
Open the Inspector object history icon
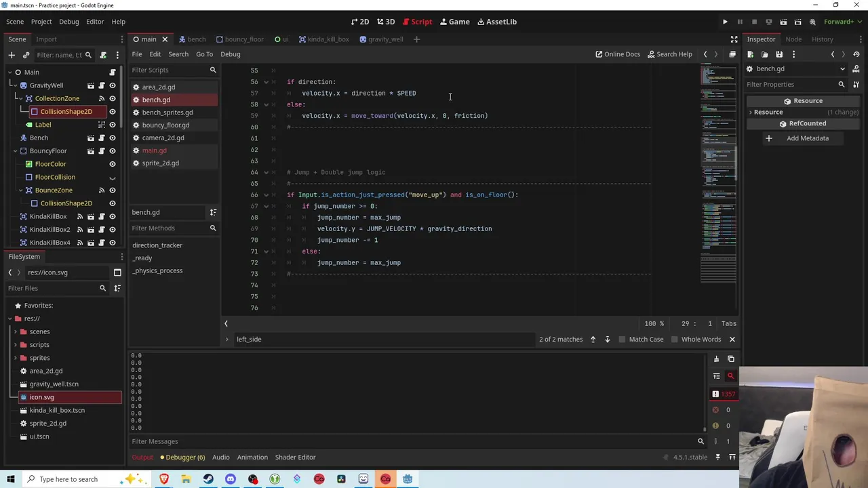click(856, 54)
